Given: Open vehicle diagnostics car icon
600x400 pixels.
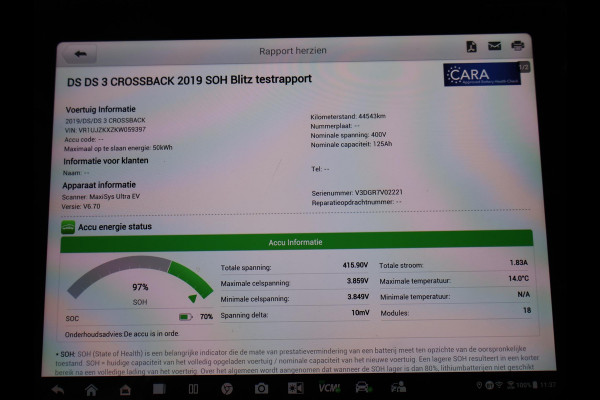Looking at the screenshot, I should tap(362, 388).
